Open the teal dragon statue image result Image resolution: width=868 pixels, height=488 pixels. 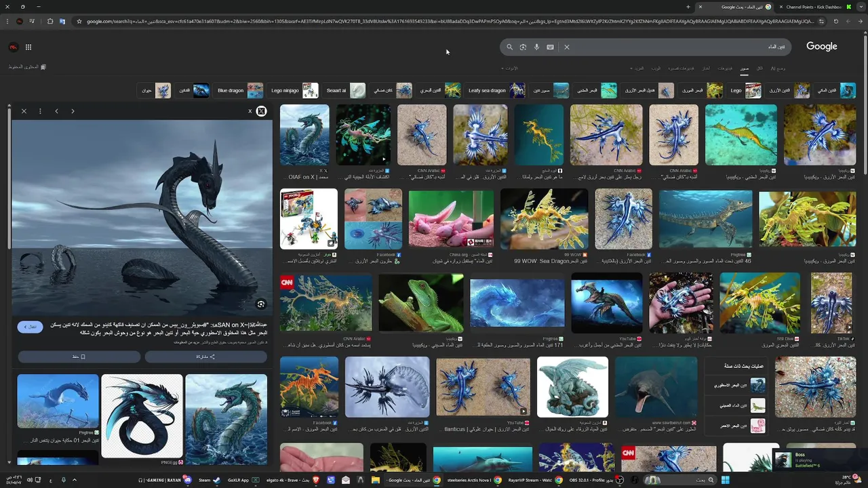point(572,387)
